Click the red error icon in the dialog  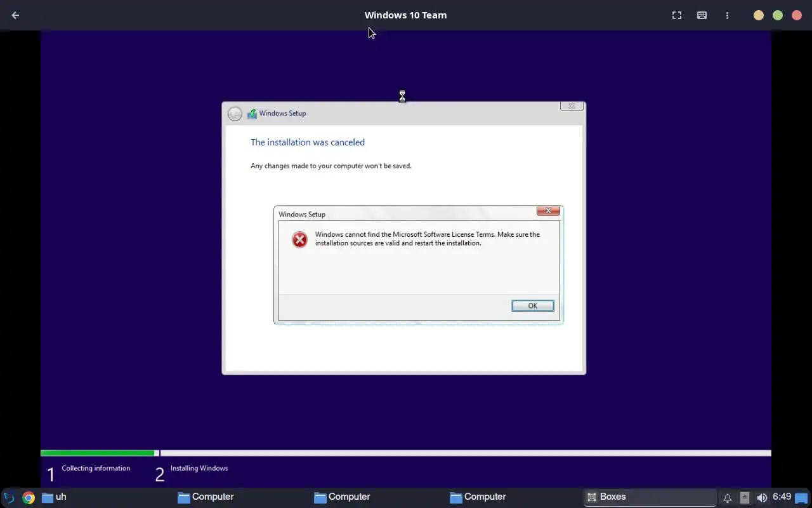click(x=299, y=239)
